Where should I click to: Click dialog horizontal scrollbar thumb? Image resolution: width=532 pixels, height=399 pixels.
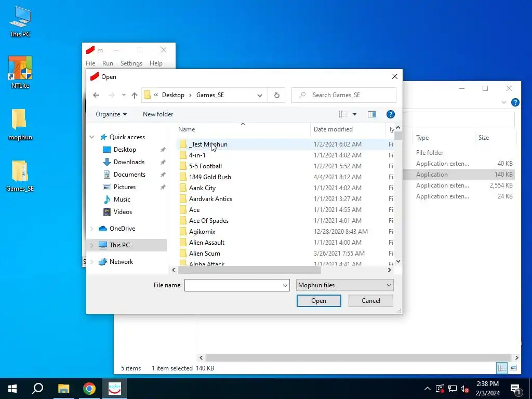coord(249,270)
